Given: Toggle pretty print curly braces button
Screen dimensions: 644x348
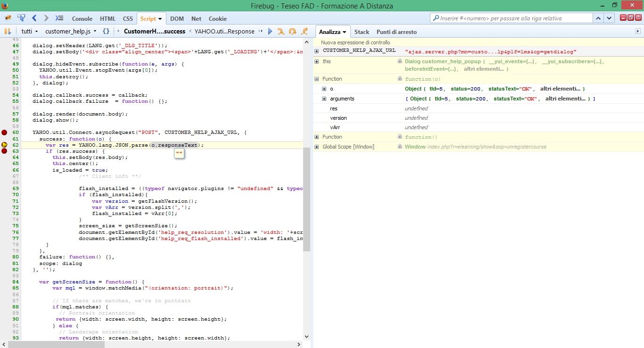Looking at the screenshot, I should (x=106, y=32).
